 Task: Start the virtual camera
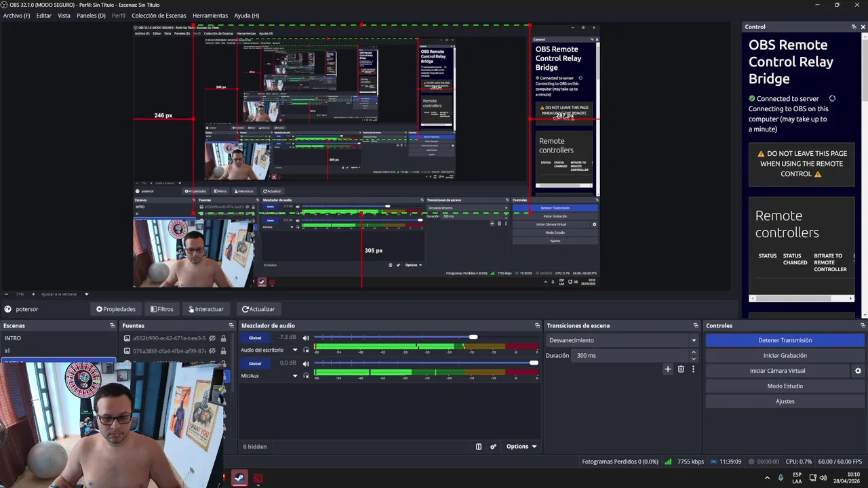tap(777, 371)
